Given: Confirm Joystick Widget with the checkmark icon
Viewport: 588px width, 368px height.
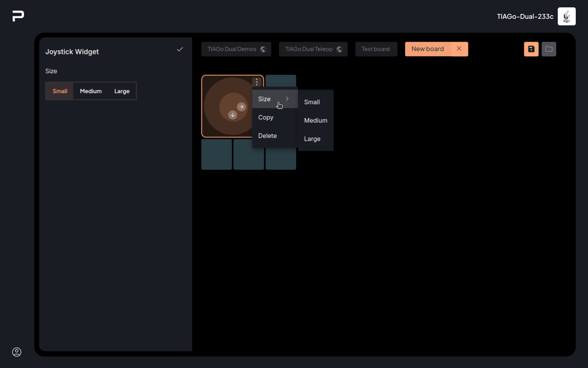Looking at the screenshot, I should (180, 49).
